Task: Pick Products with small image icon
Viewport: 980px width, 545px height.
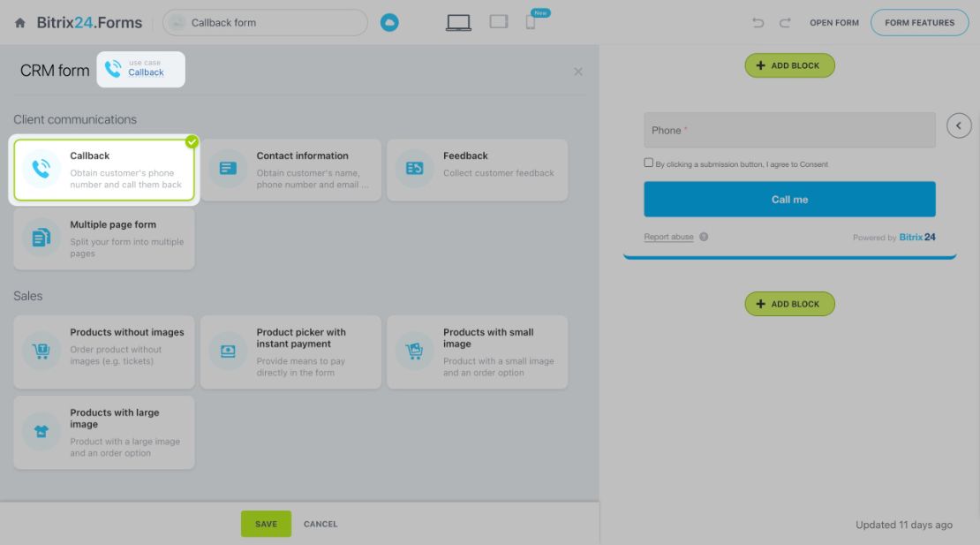Action: click(x=414, y=351)
